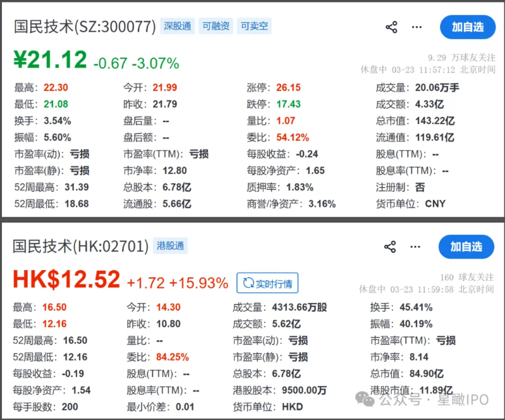
Task: Click the 实时行情 refresh button
Action: point(267,283)
